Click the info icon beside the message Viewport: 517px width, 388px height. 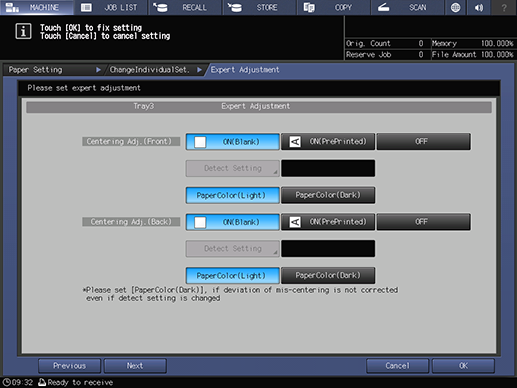(23, 31)
